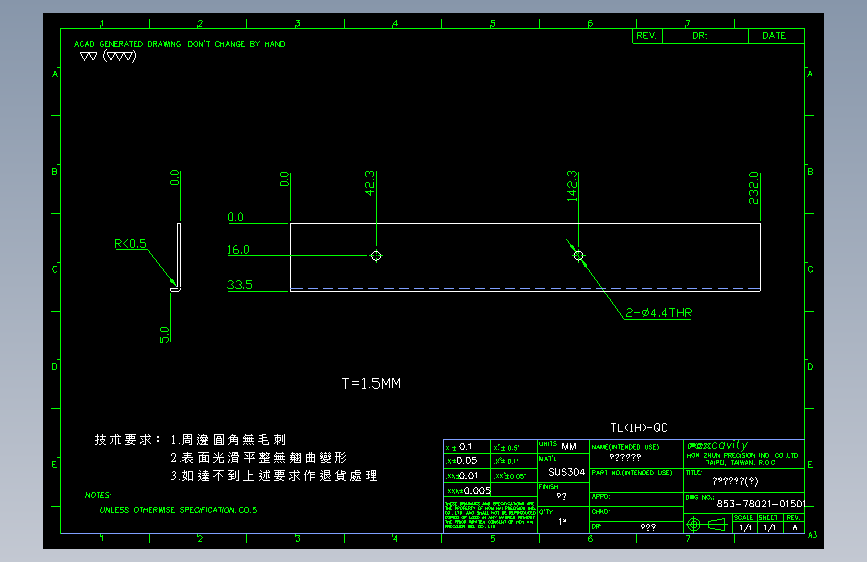Click the 'REV.' header cell at top

pos(647,35)
